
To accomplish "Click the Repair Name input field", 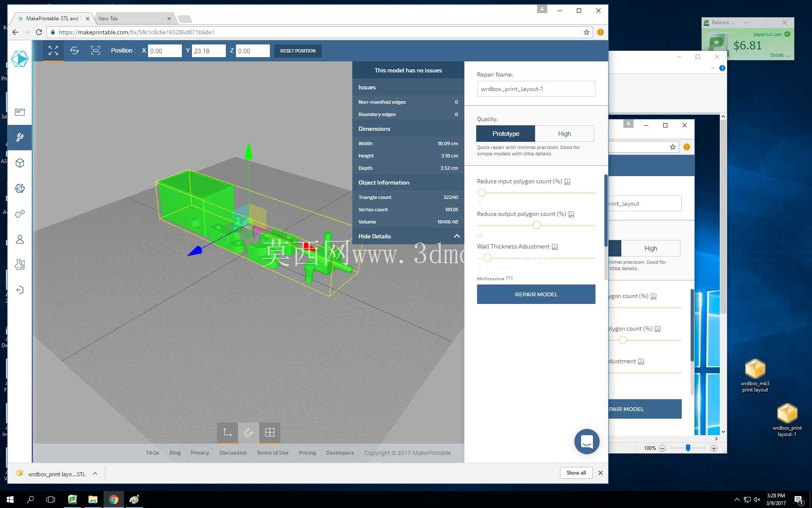I will [x=536, y=89].
